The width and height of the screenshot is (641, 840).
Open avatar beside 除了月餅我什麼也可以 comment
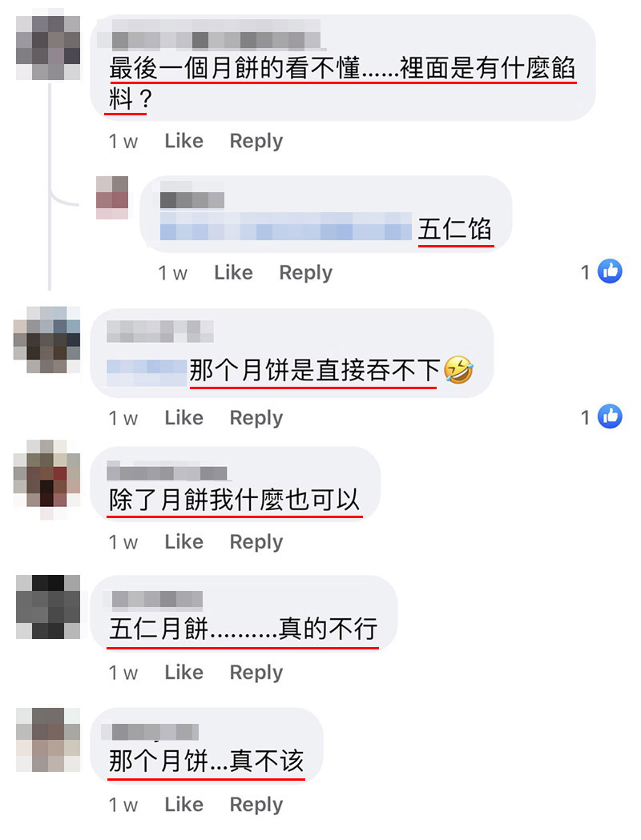(46, 480)
